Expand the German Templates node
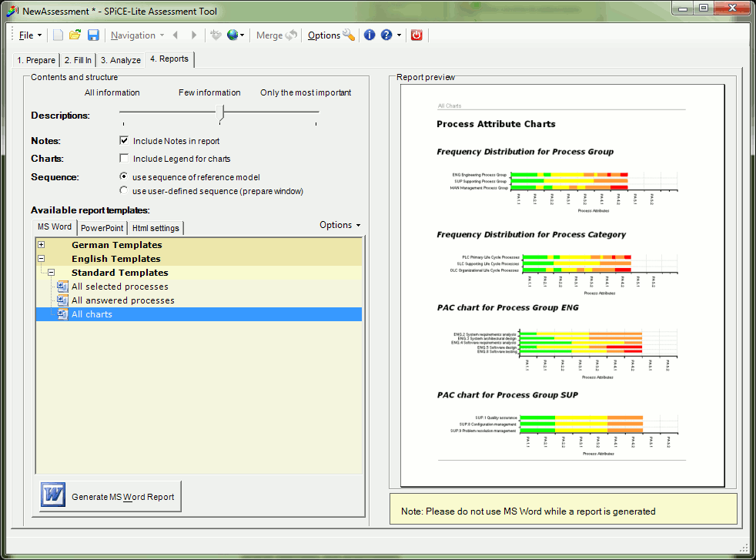Viewport: 756px width, 560px height. pos(42,245)
